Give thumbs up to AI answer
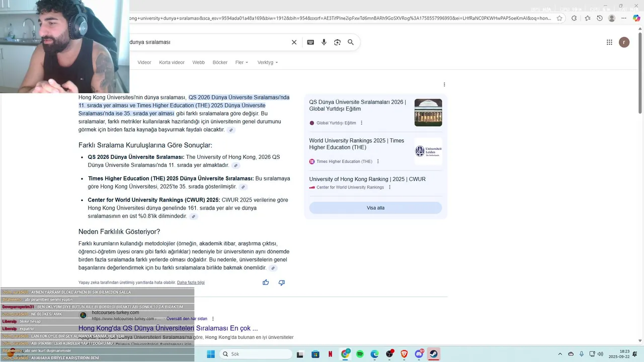This screenshot has width=644, height=362. [266, 283]
